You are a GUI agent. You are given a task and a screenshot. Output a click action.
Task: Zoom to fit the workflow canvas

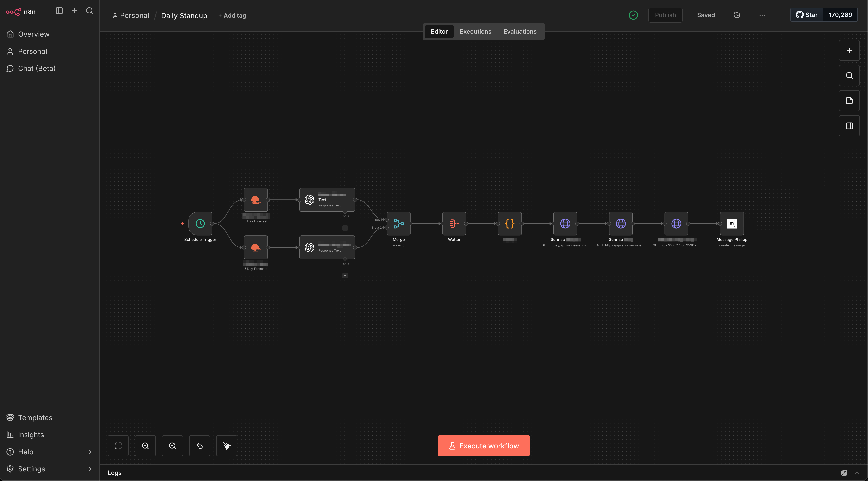118,446
